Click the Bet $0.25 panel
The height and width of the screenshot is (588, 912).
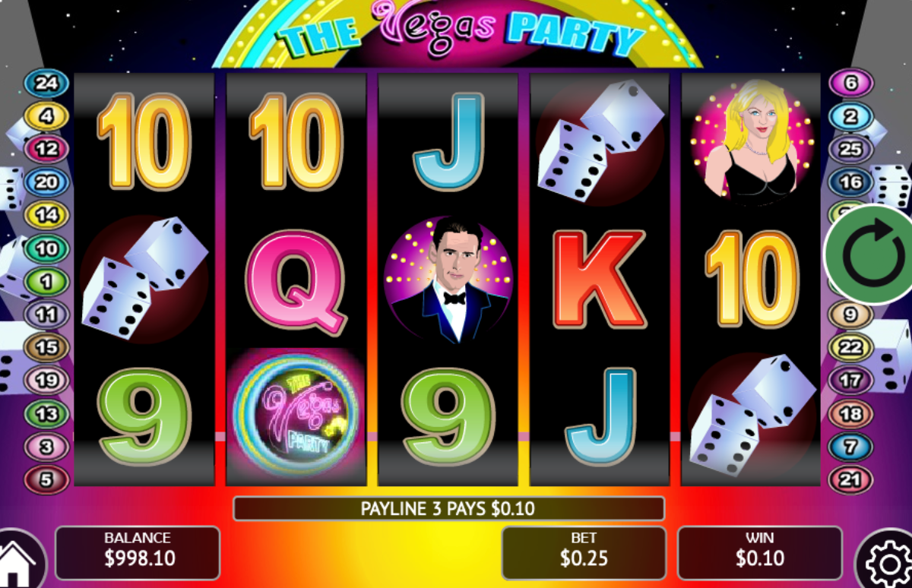pos(584,552)
